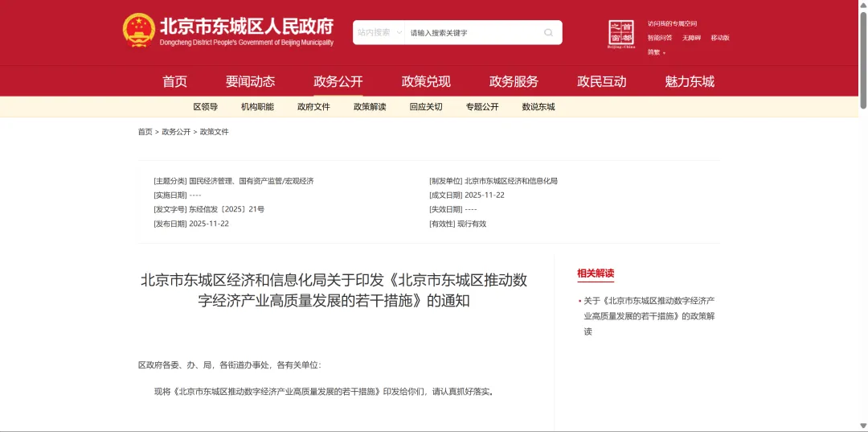Open the 政务服务 navigation item
868x432 pixels.
click(514, 81)
